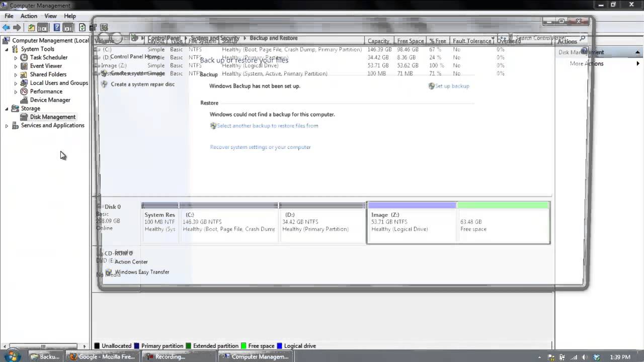
Task: Collapse the Storage node
Action: tap(7, 109)
